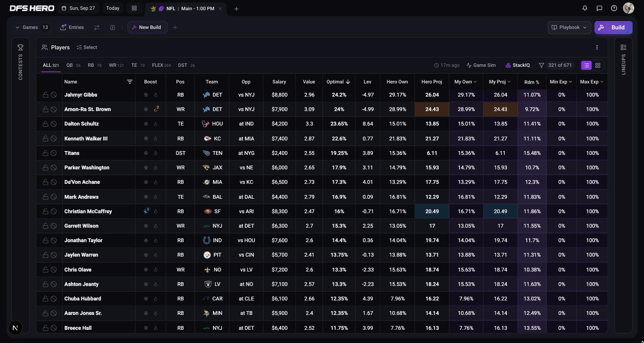Viewport: 644px width, 343px height.
Task: Click the fire boost icon for Titans
Action: pyautogui.click(x=155, y=153)
